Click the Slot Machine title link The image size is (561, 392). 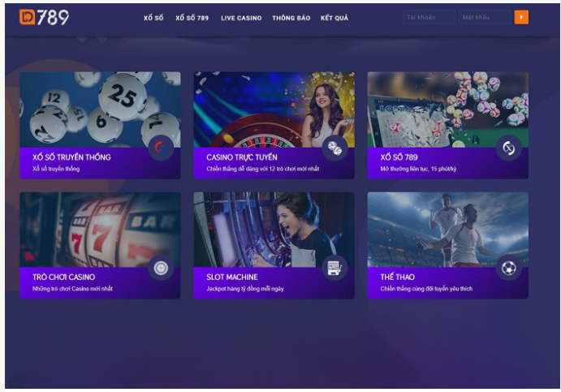click(232, 278)
